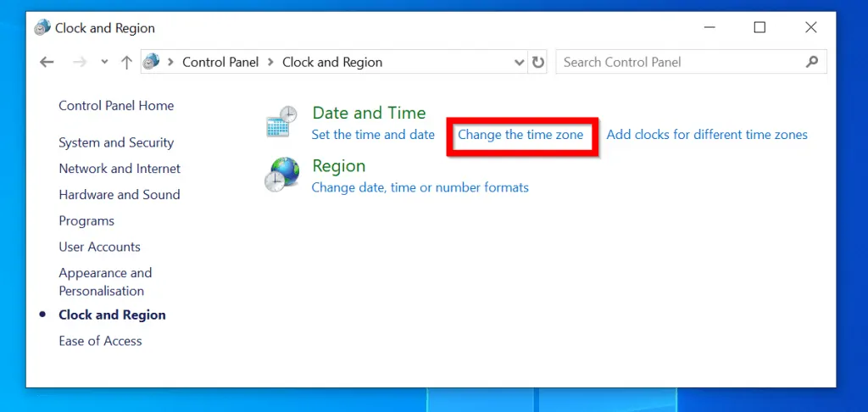Click the Control Panel icon in address bar
The height and width of the screenshot is (412, 868).
pos(151,62)
